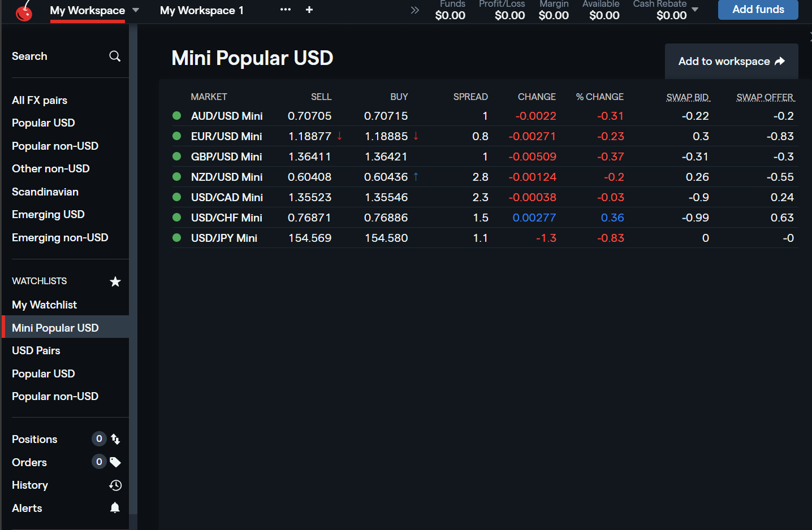
Task: Open workspace options ellipsis menu
Action: click(286, 10)
